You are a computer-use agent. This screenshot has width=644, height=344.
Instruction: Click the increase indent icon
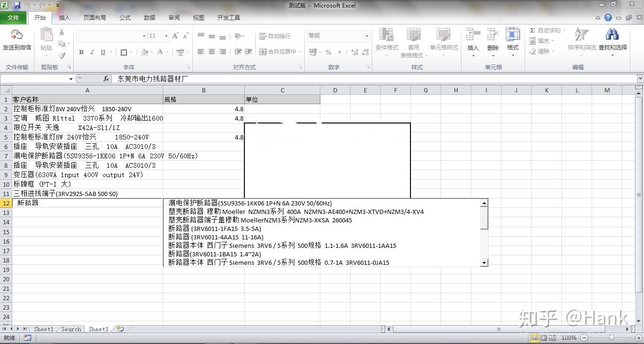[249, 52]
